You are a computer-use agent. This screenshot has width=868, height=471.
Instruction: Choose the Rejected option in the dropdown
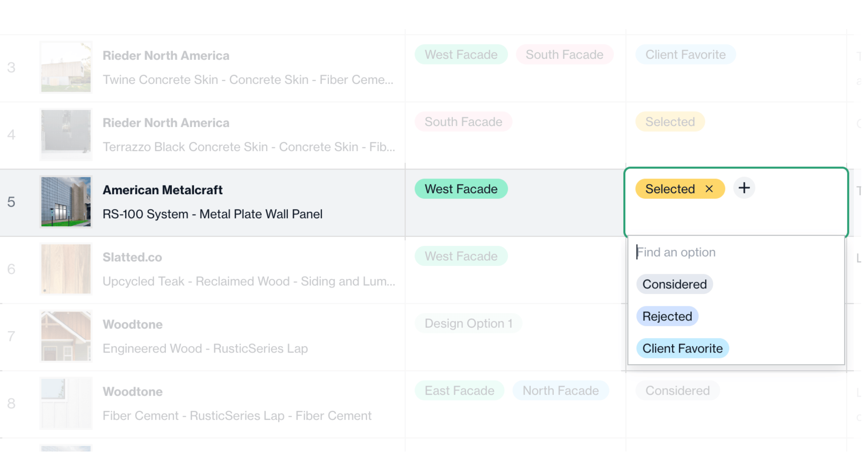pos(667,317)
